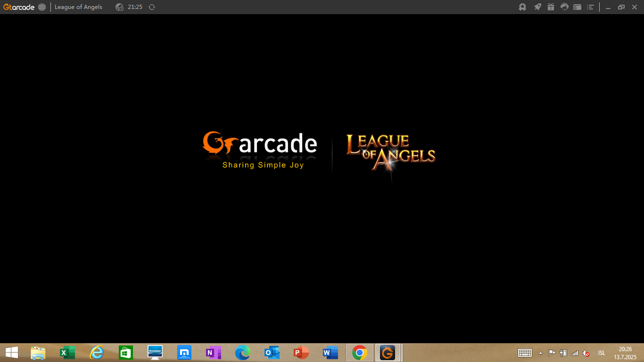Open File Explorer from taskbar
This screenshot has width=644, height=362.
pyautogui.click(x=38, y=353)
